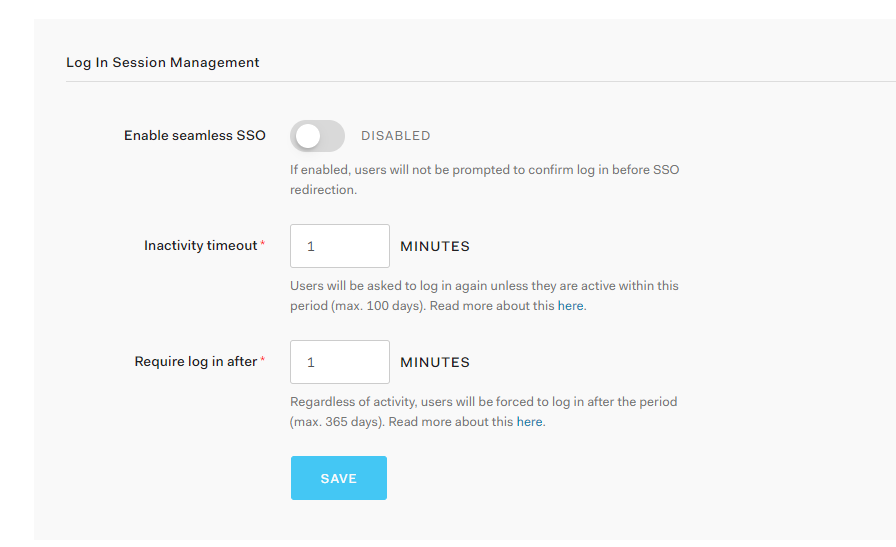Viewport: 896px width, 547px height.
Task: Click the red asterisk by Require log in after
Action: pyautogui.click(x=263, y=360)
